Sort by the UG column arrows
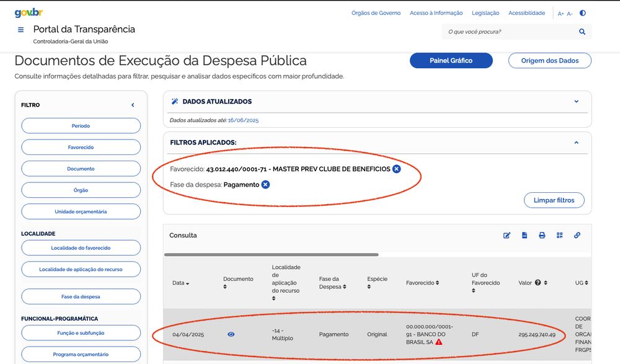Screen dimensions: 620x364 pyautogui.click(x=587, y=283)
